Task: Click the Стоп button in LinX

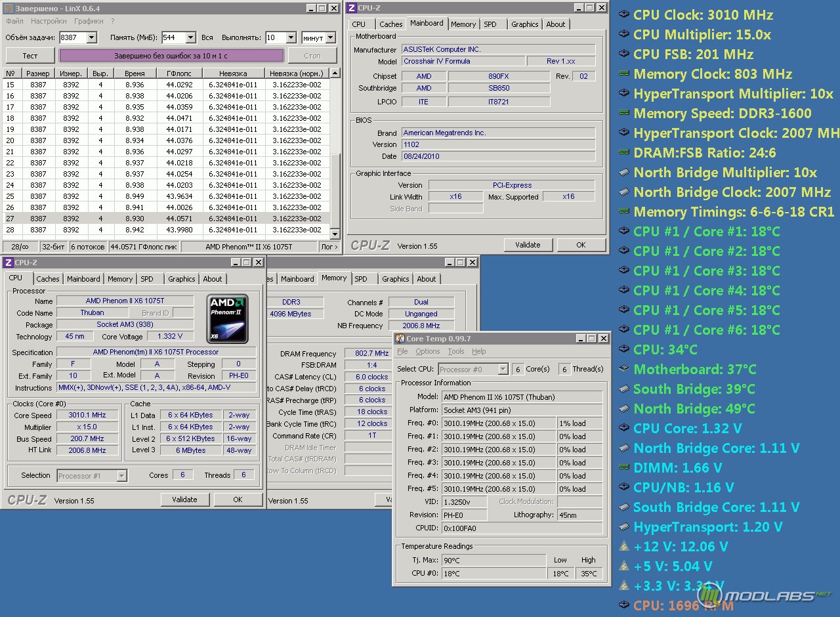Action: point(313,56)
